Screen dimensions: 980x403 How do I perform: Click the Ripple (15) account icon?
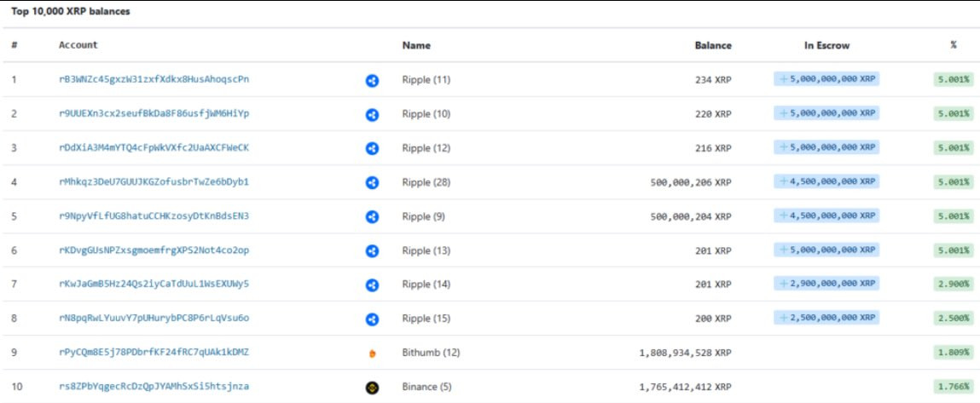pos(372,320)
